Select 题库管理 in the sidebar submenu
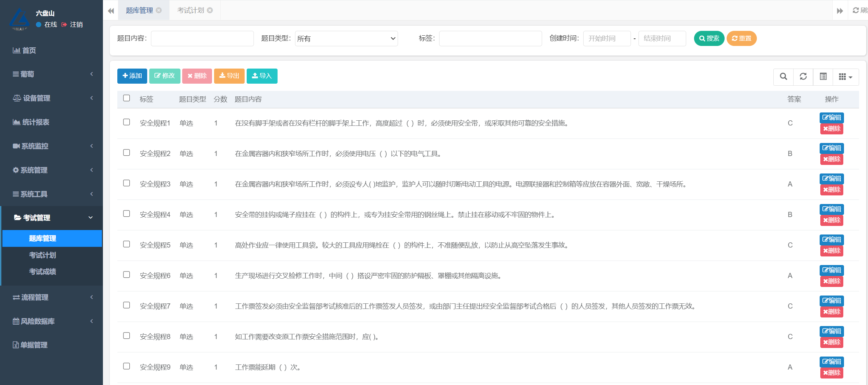 click(x=52, y=238)
